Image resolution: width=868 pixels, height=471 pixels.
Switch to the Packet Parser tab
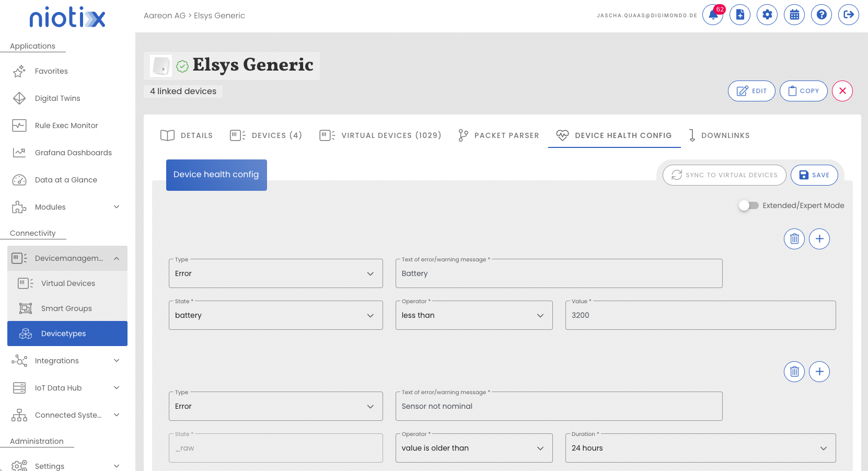499,135
